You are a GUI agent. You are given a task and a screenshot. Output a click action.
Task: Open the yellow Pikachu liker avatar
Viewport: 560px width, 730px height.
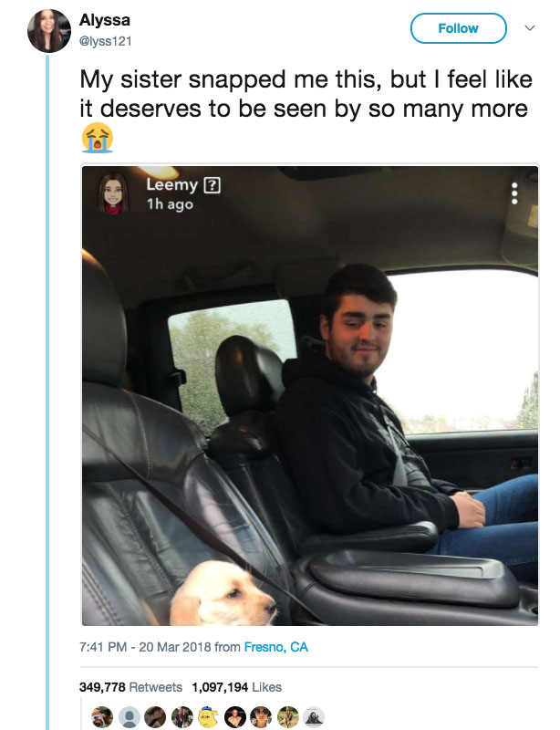pyautogui.click(x=208, y=718)
